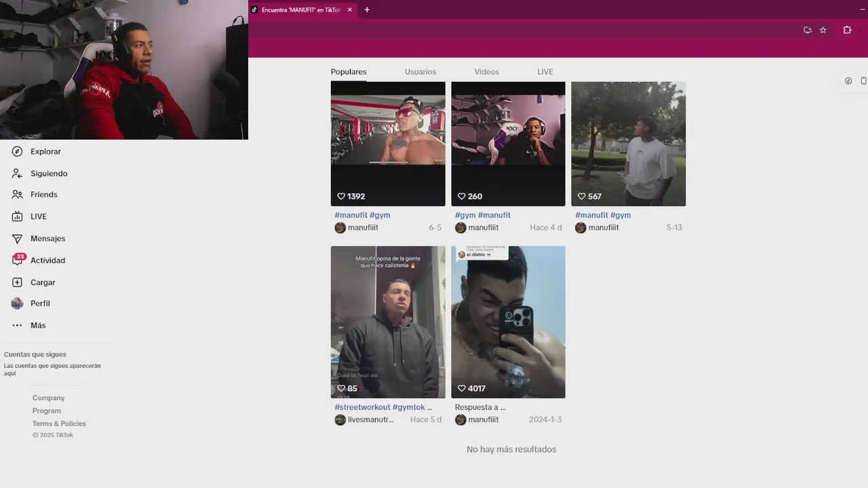Open the #gym hashtag under the 260 video
868x488 pixels.
pos(465,215)
